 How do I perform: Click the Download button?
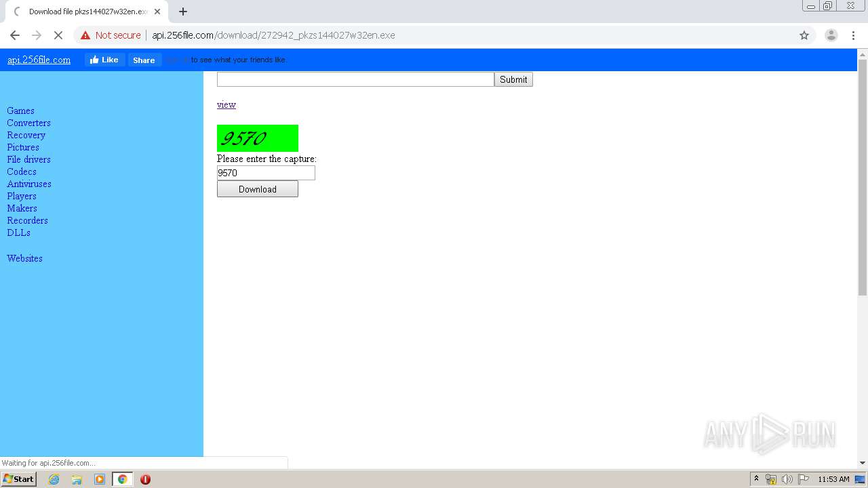(258, 189)
